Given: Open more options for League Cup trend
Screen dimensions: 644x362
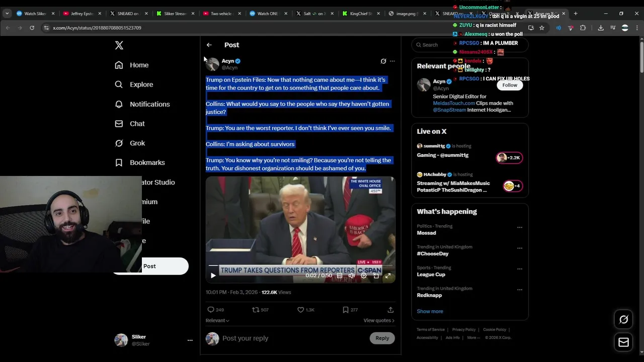Looking at the screenshot, I should pos(520,269).
